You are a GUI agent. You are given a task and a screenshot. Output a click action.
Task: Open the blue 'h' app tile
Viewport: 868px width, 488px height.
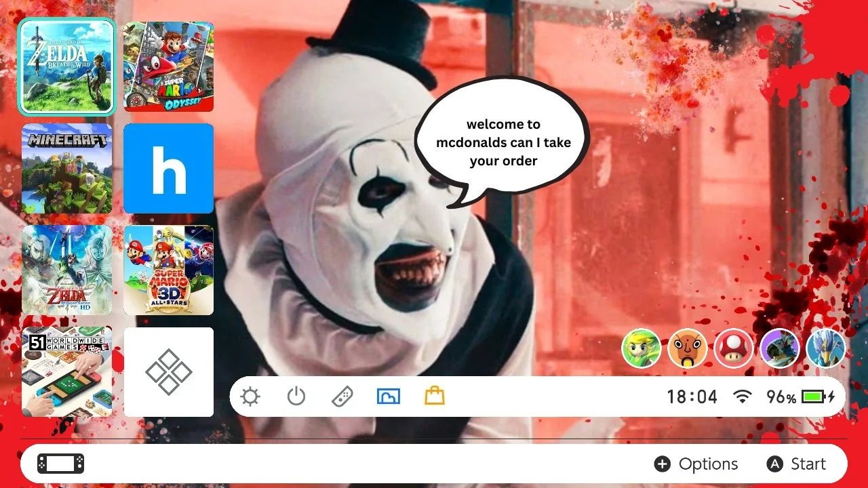(x=168, y=168)
